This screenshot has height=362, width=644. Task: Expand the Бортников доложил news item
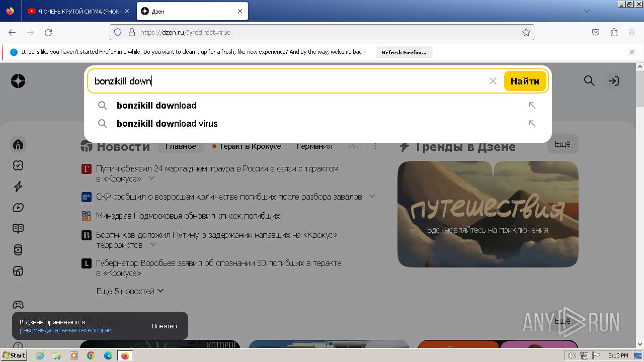point(153,245)
